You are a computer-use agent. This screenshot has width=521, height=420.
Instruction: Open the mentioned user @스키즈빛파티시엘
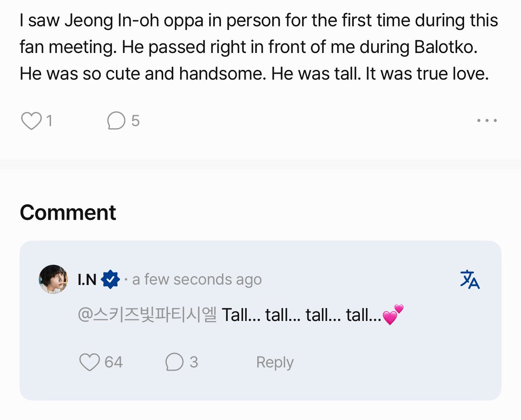147,315
